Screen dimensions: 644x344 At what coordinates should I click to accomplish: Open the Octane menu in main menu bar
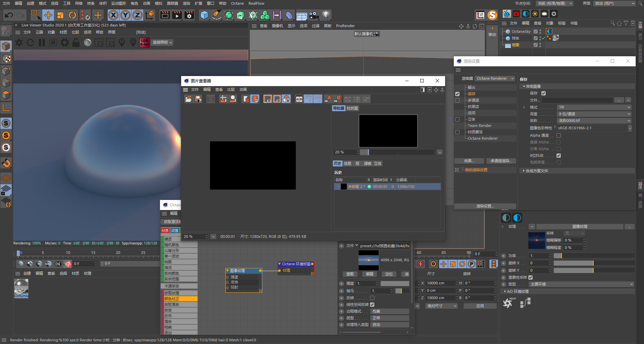point(237,3)
